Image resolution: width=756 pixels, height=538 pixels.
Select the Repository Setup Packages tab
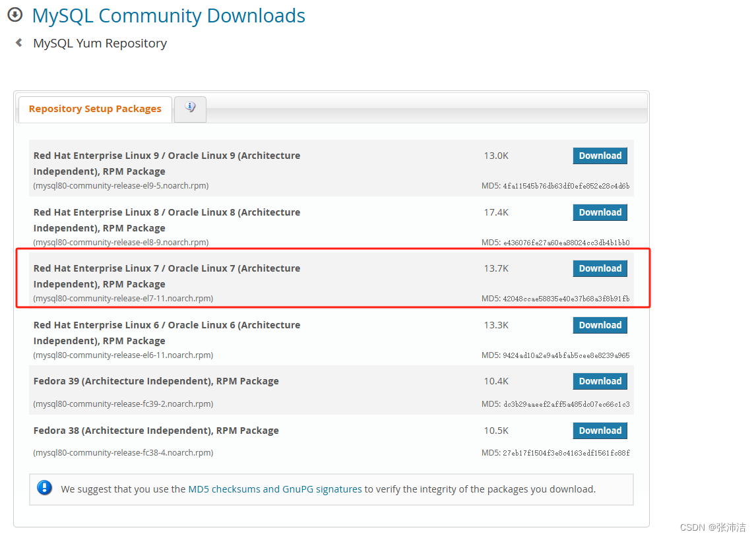click(95, 109)
